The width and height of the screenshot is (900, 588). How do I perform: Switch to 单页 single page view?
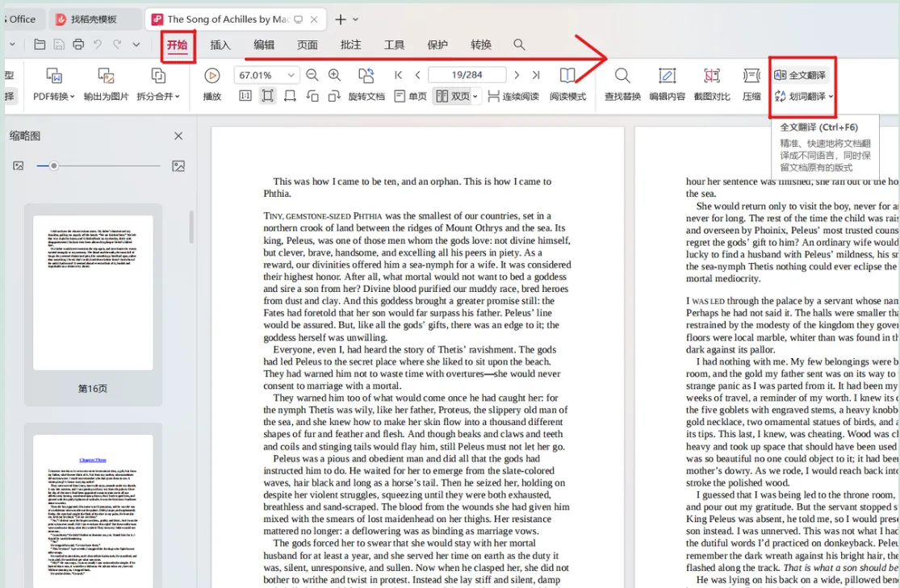click(x=410, y=96)
